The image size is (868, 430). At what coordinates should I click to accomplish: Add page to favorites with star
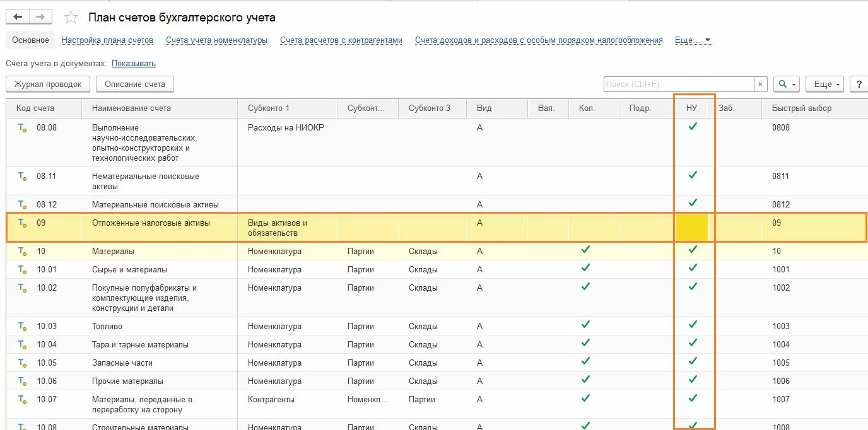tap(71, 18)
